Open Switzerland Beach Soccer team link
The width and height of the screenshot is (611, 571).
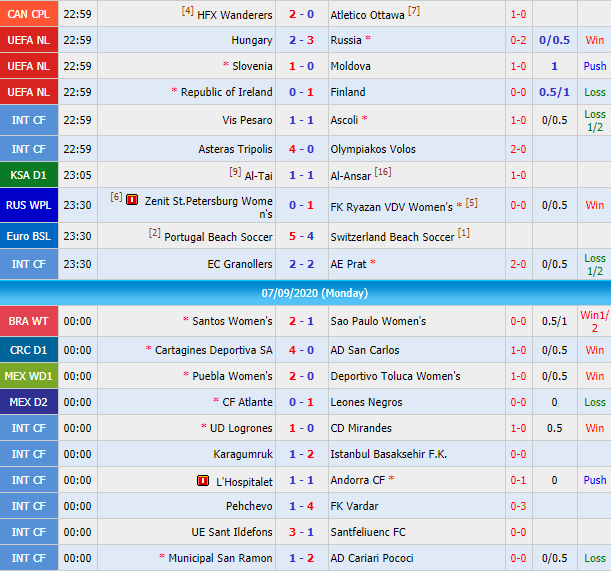point(392,237)
